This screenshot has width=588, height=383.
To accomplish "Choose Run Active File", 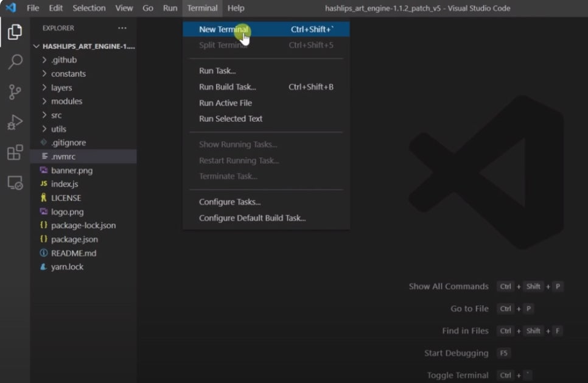I will click(x=266, y=103).
